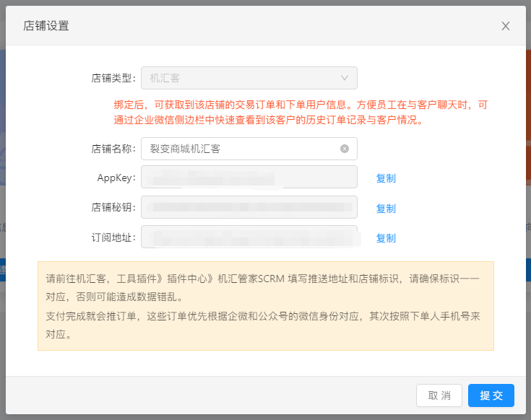The width and height of the screenshot is (531, 420).
Task: Open the 店铺类型 dropdown showing 机汇客
Action: 249,78
